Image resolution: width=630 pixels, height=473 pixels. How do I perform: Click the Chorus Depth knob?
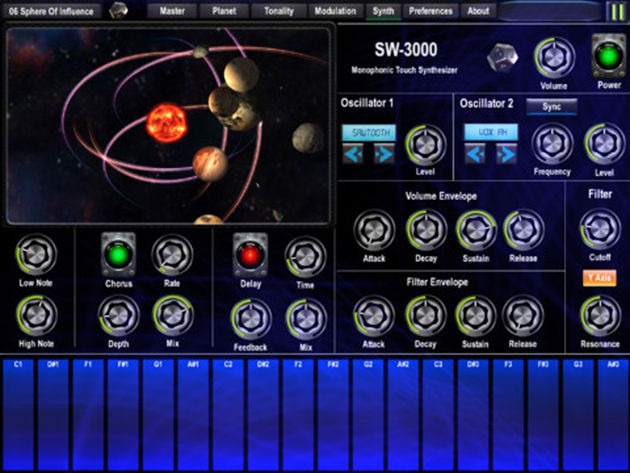(119, 316)
